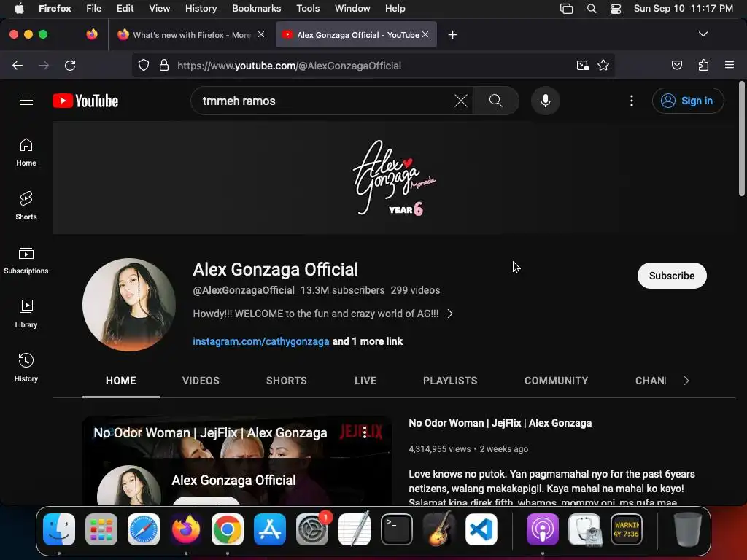Close the Alex Gonzaga Official tab
Image resolution: width=747 pixels, height=560 pixels.
[425, 34]
